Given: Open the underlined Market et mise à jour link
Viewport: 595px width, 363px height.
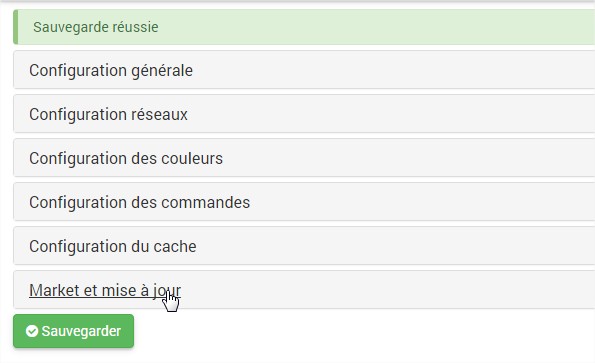Looking at the screenshot, I should coord(105,291).
